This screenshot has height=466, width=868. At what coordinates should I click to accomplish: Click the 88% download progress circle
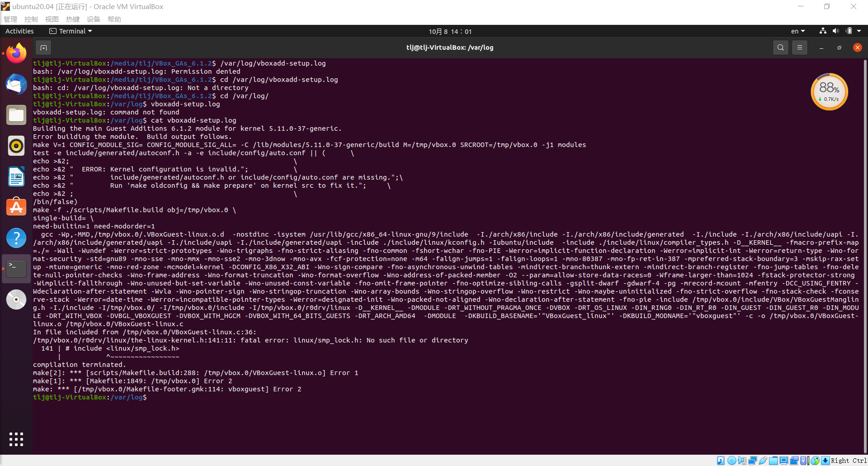pos(830,91)
